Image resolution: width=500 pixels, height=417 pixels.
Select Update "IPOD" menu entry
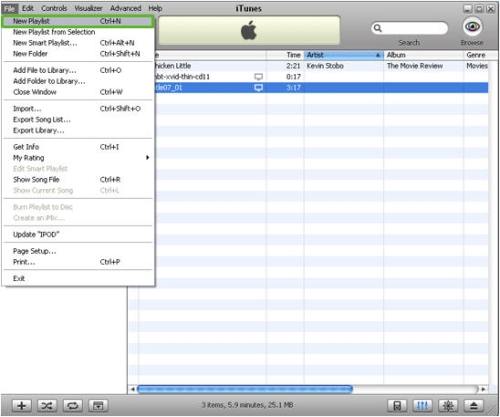coord(78,234)
